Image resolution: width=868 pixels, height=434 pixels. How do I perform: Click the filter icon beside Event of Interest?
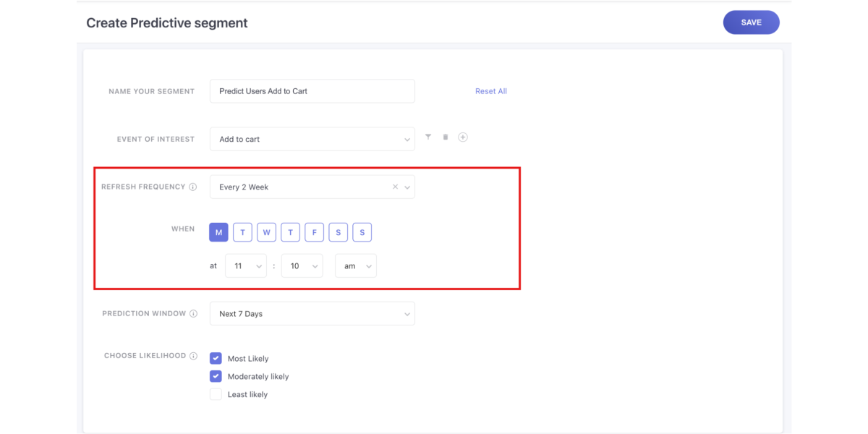428,137
